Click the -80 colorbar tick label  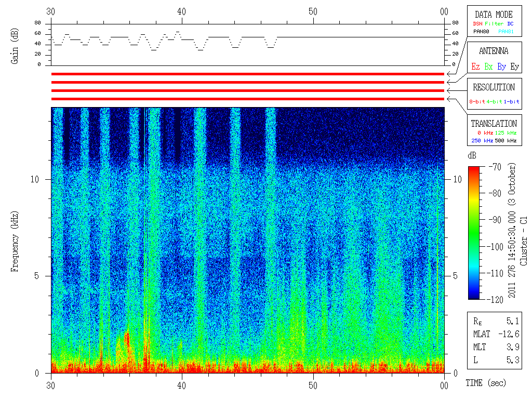[x=495, y=193]
